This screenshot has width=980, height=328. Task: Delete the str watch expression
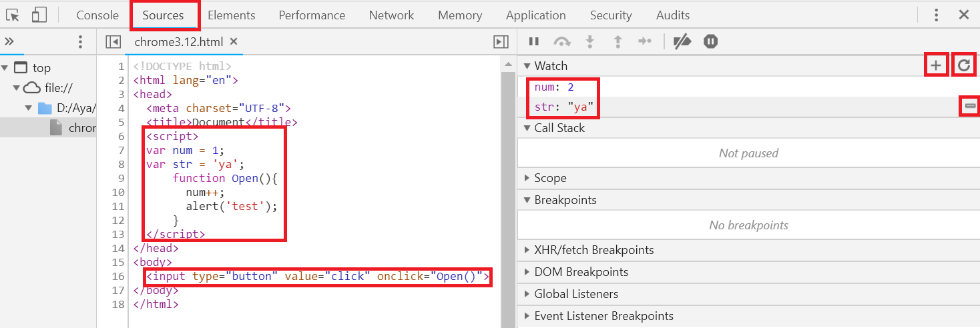970,106
